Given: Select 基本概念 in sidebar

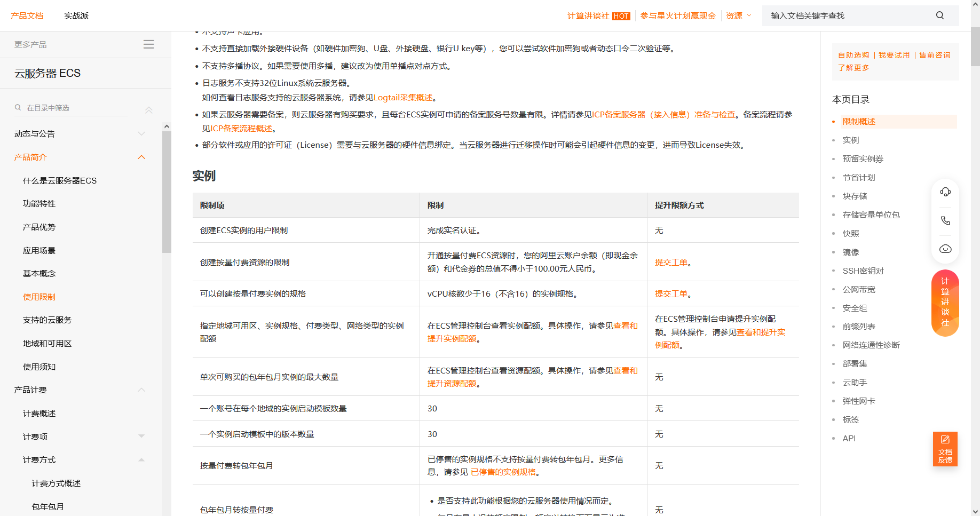Looking at the screenshot, I should 39,273.
